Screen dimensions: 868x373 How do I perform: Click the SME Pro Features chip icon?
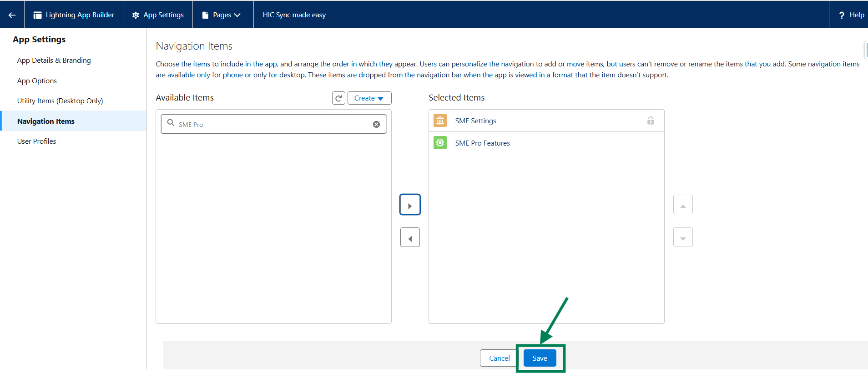coord(440,143)
